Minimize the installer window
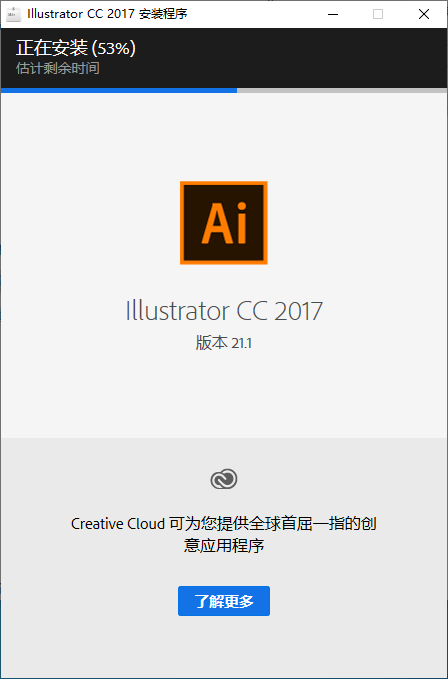Screen dimensions: 448x679 (333, 14)
